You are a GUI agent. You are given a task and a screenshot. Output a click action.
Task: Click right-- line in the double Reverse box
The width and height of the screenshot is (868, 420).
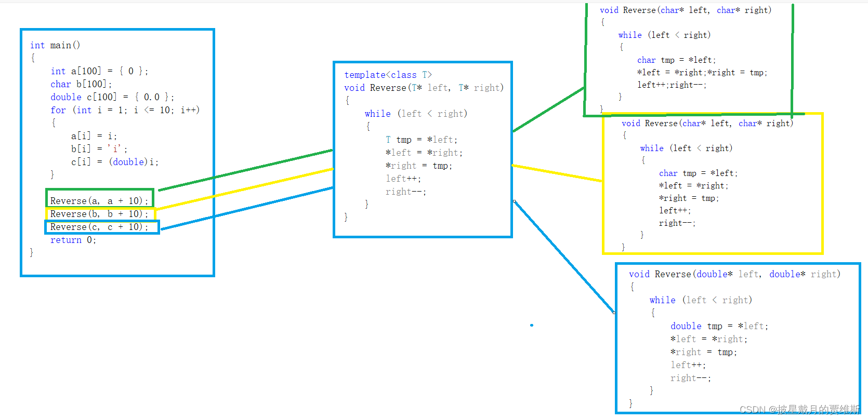(691, 378)
